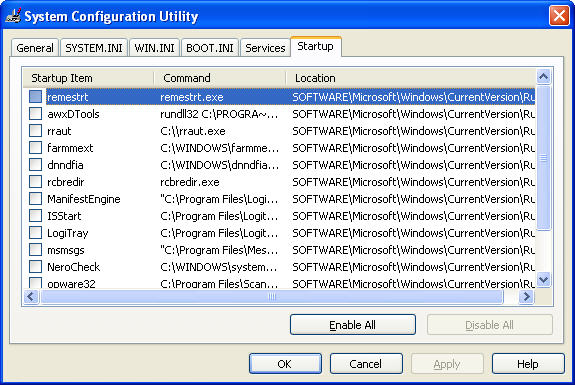Select the remestrt.exe command cell
This screenshot has width=575, height=385.
pos(192,97)
